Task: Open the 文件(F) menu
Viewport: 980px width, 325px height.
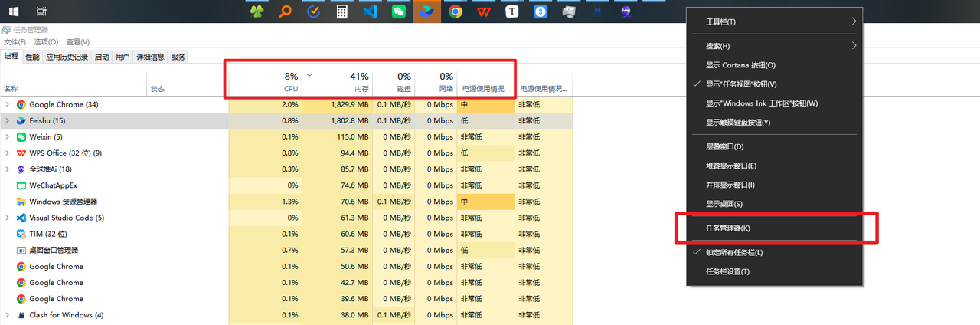Action: (15, 42)
